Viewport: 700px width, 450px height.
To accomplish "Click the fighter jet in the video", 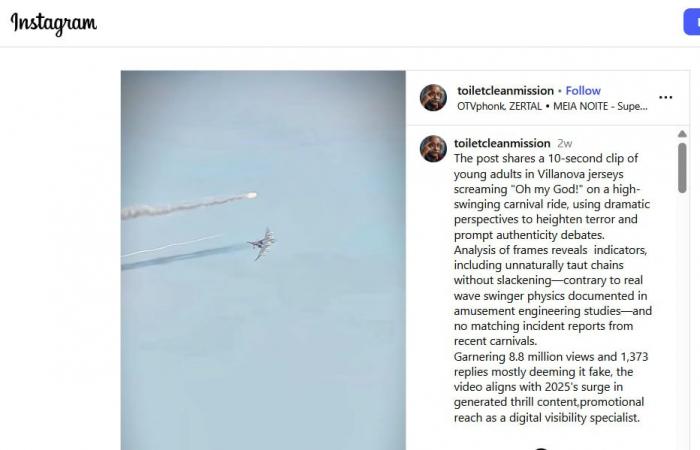I will [x=262, y=243].
